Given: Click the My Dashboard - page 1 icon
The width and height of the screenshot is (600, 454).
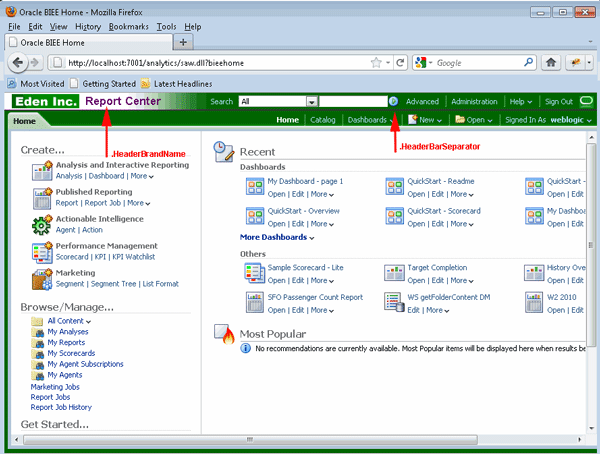Looking at the screenshot, I should point(255,186).
